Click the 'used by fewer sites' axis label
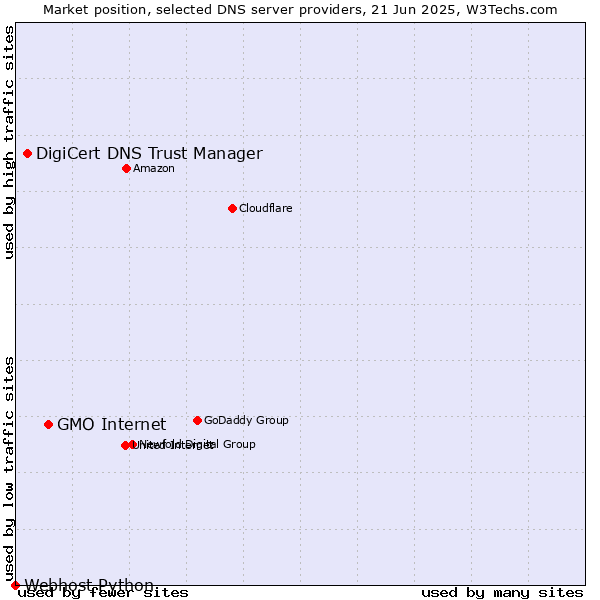 (x=103, y=593)
